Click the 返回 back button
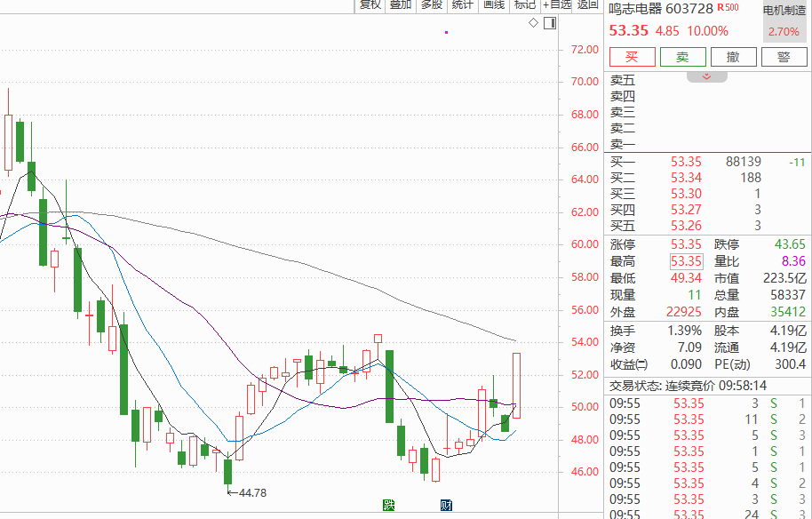 point(588,5)
